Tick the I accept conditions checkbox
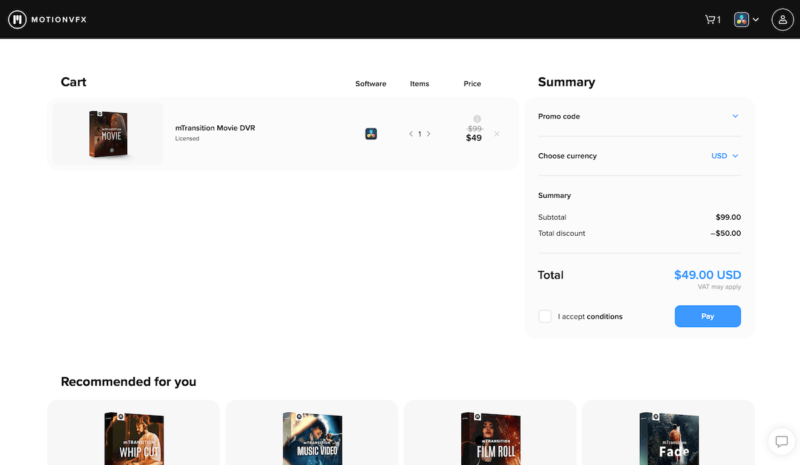 [545, 316]
